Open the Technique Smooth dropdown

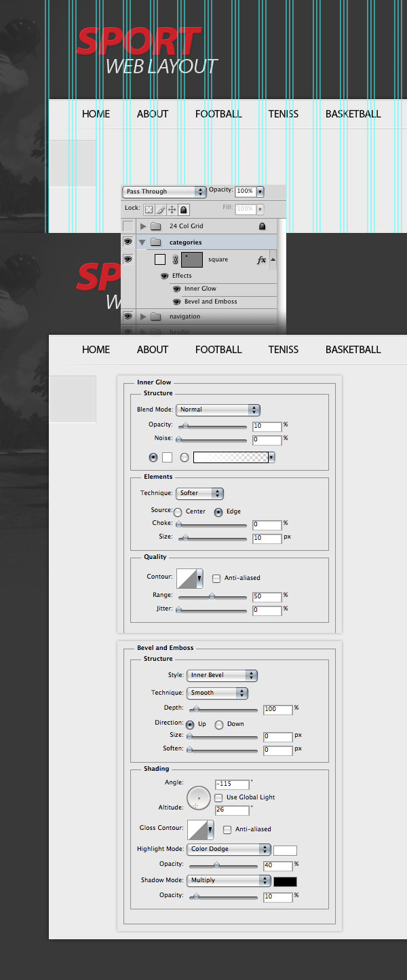(x=217, y=693)
